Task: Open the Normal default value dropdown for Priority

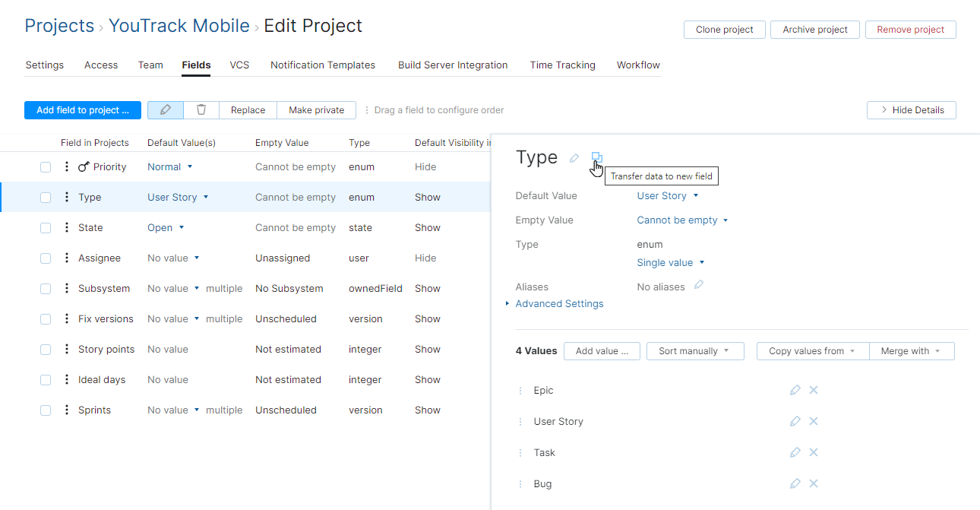Action: (x=169, y=166)
